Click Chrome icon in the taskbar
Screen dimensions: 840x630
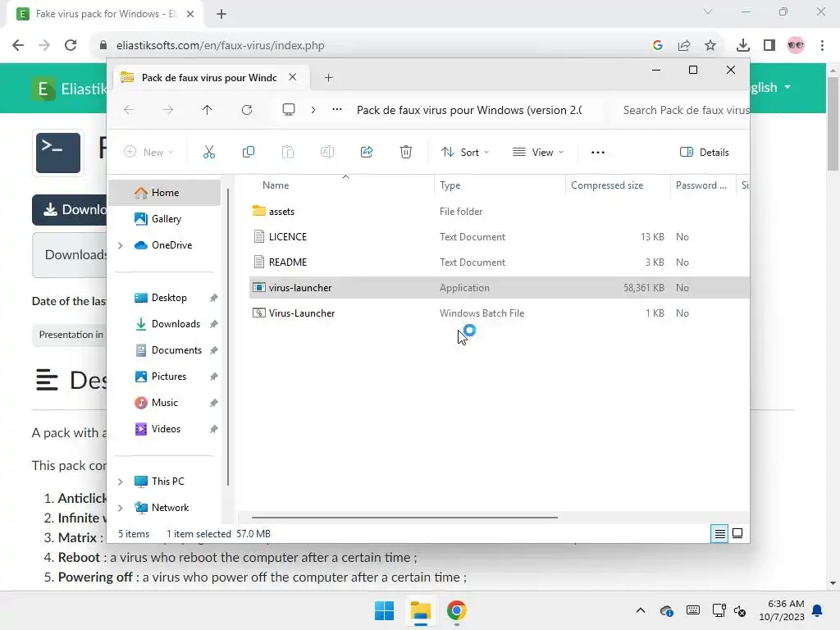(456, 610)
